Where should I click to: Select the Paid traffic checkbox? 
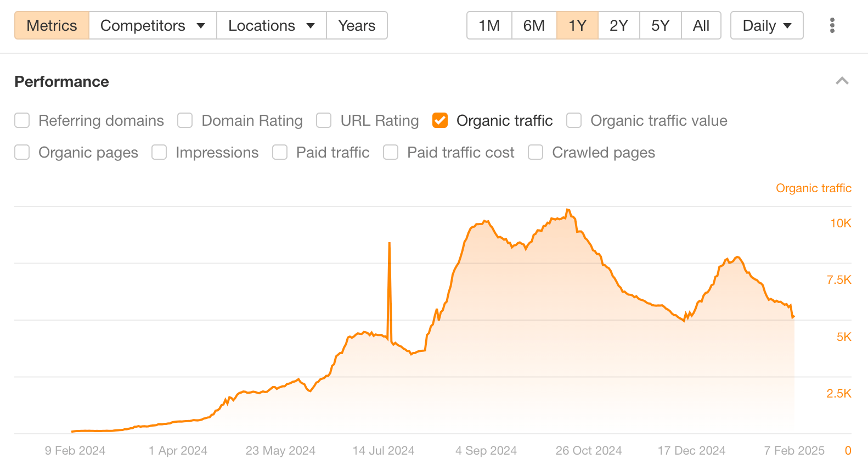(280, 152)
